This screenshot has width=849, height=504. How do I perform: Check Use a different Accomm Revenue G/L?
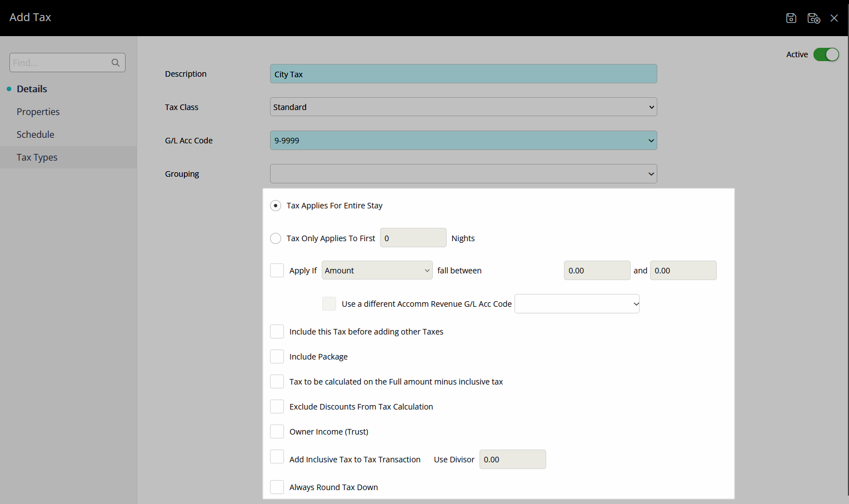coord(329,303)
